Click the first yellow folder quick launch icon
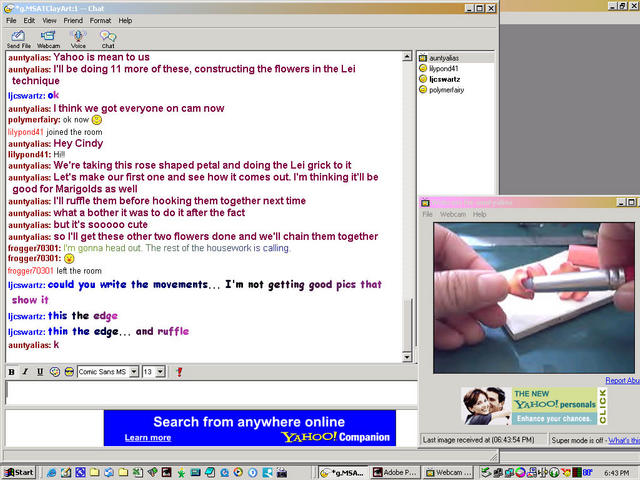This screenshot has width=640, height=480. coord(95,473)
